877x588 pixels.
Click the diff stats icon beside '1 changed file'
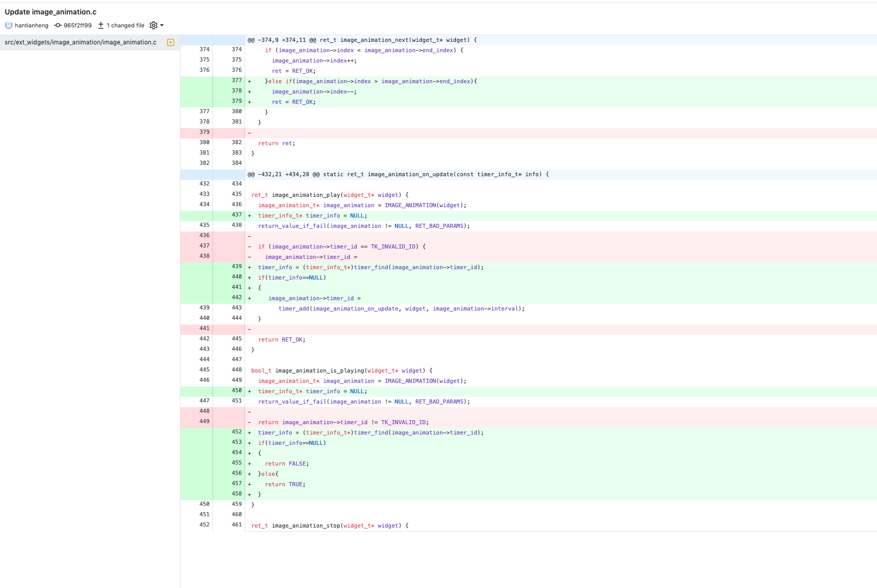pyautogui.click(x=101, y=25)
